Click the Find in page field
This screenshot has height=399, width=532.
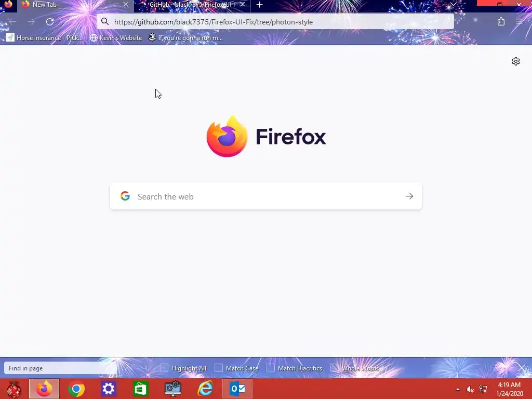tap(60, 368)
